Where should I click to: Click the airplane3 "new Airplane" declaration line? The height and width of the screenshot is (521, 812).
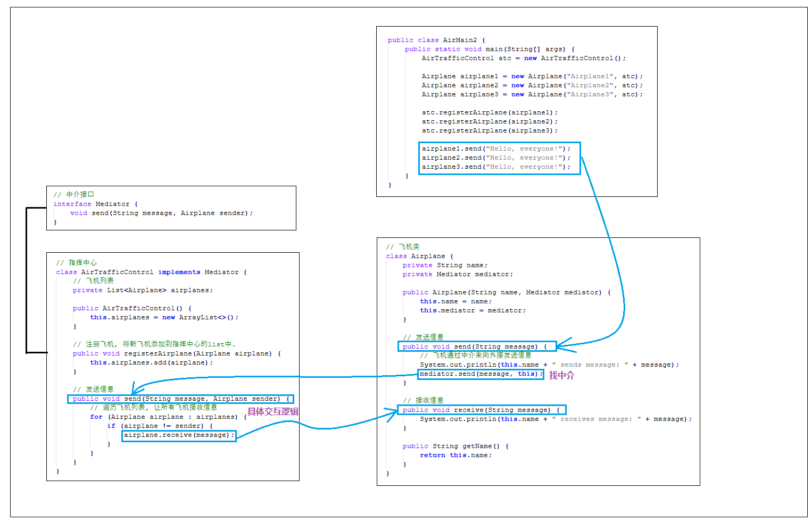(532, 94)
